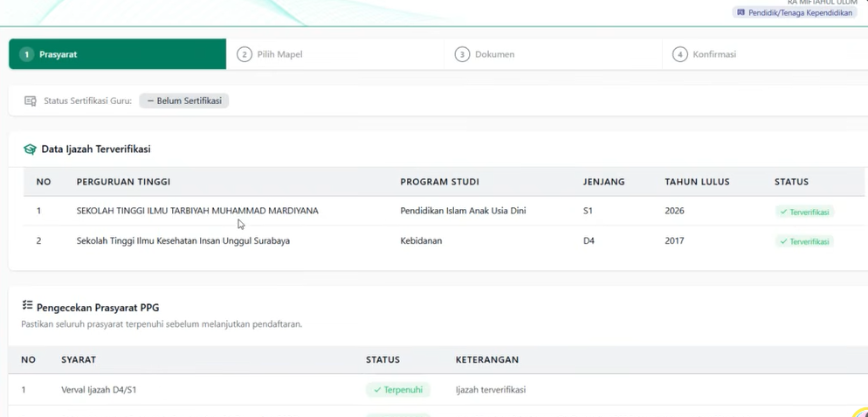The height and width of the screenshot is (417, 868).
Task: Click the Status Sertifikasi Guru label
Action: click(x=87, y=101)
